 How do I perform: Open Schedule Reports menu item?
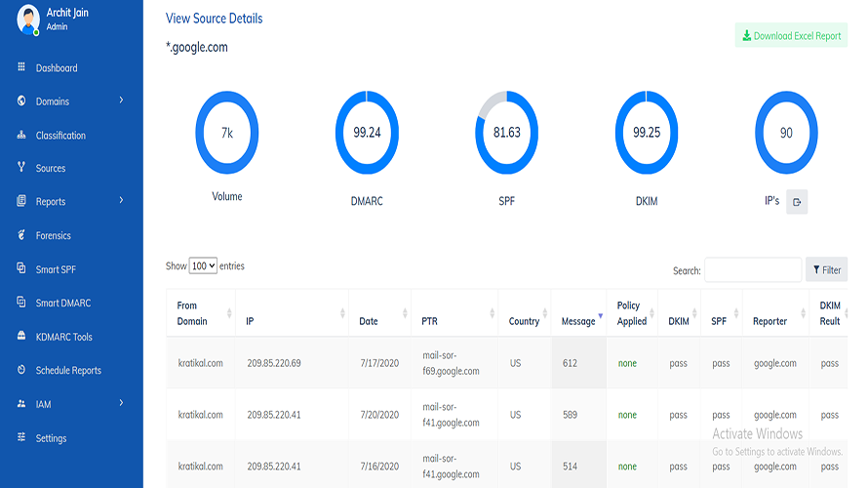[68, 371]
